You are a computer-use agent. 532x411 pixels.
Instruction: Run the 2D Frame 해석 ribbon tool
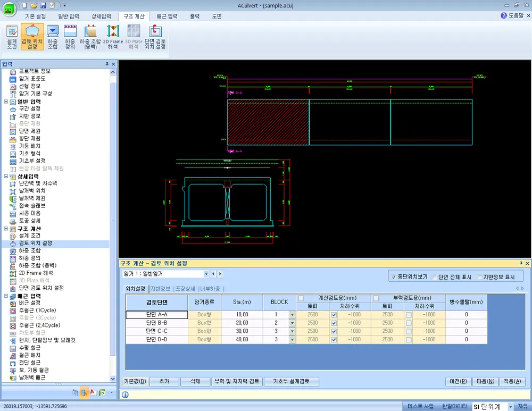click(x=113, y=37)
